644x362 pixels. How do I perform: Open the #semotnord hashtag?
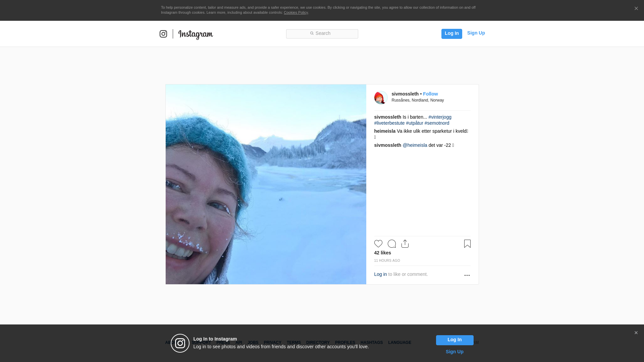click(x=437, y=123)
